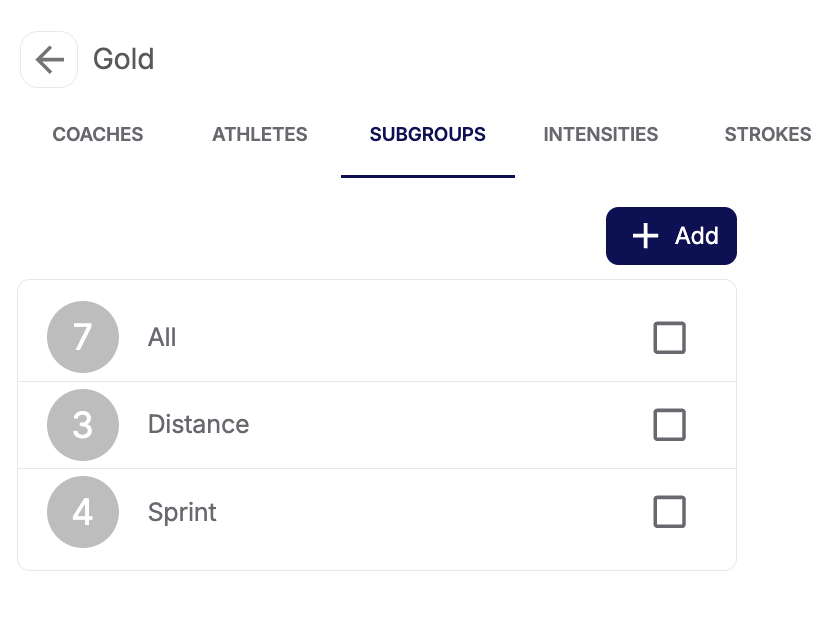Click the Distance badge showing 3

83,425
